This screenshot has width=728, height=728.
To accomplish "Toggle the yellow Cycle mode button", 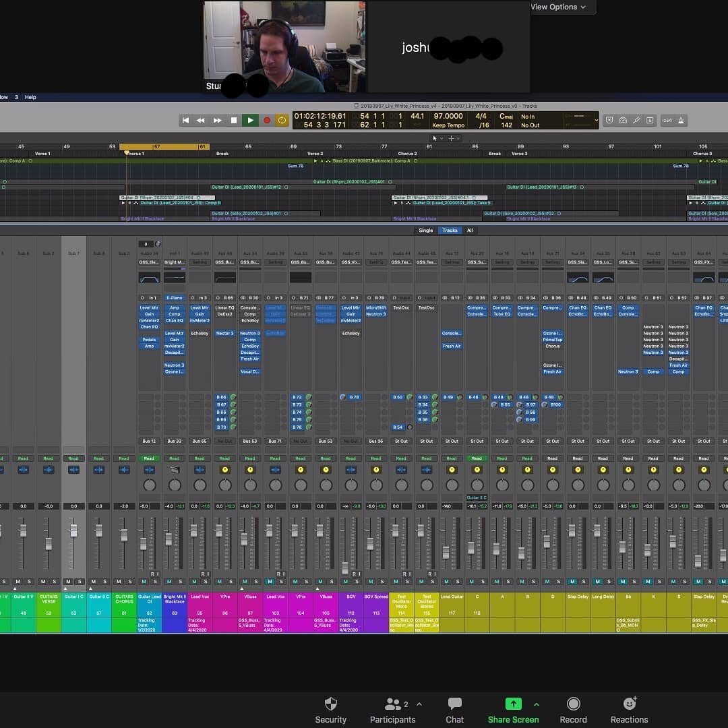I will click(281, 120).
